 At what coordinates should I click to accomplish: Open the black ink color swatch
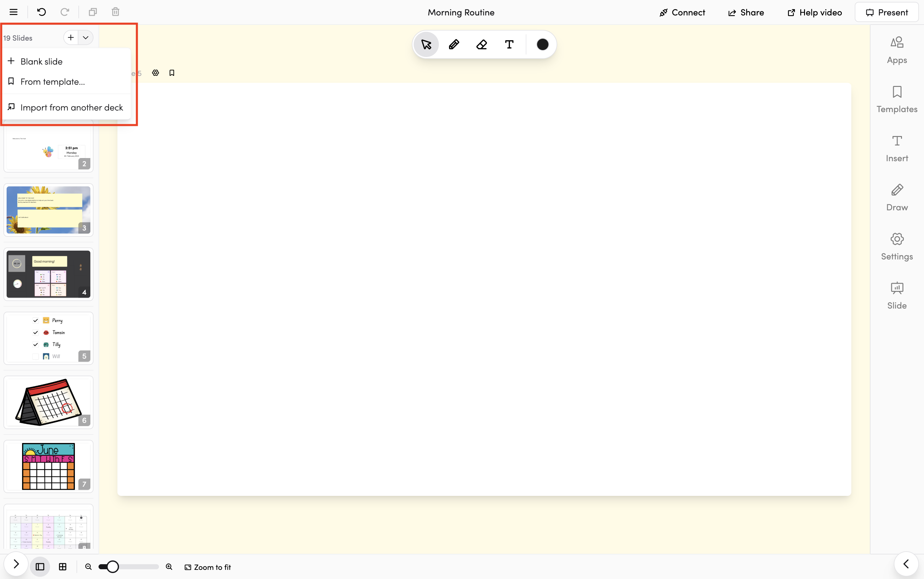542,44
